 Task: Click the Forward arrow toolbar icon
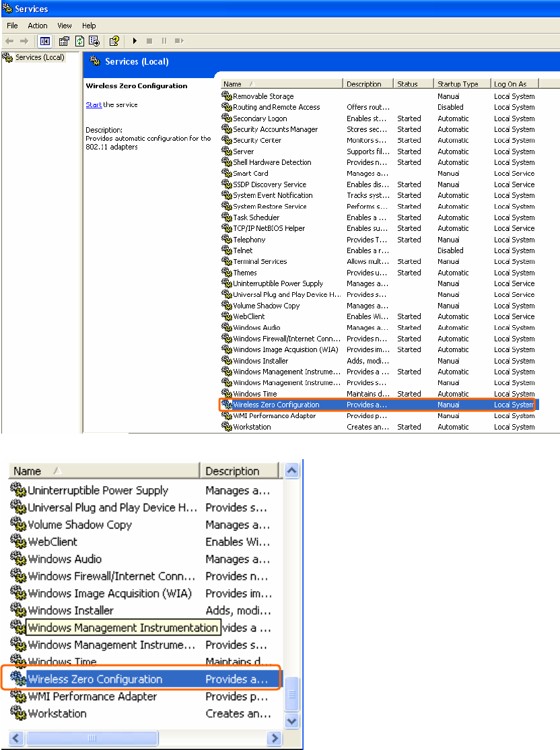pyautogui.click(x=24, y=41)
